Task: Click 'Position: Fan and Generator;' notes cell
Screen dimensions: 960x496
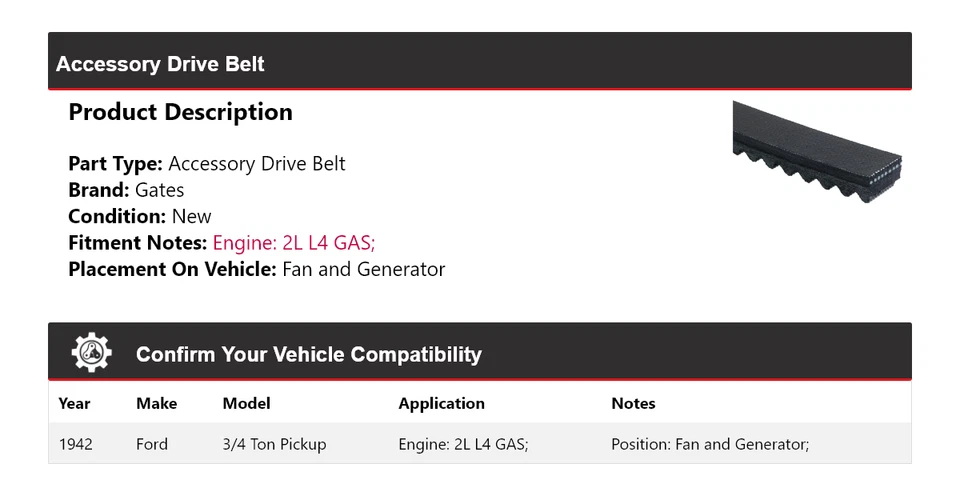Action: pyautogui.click(x=709, y=444)
